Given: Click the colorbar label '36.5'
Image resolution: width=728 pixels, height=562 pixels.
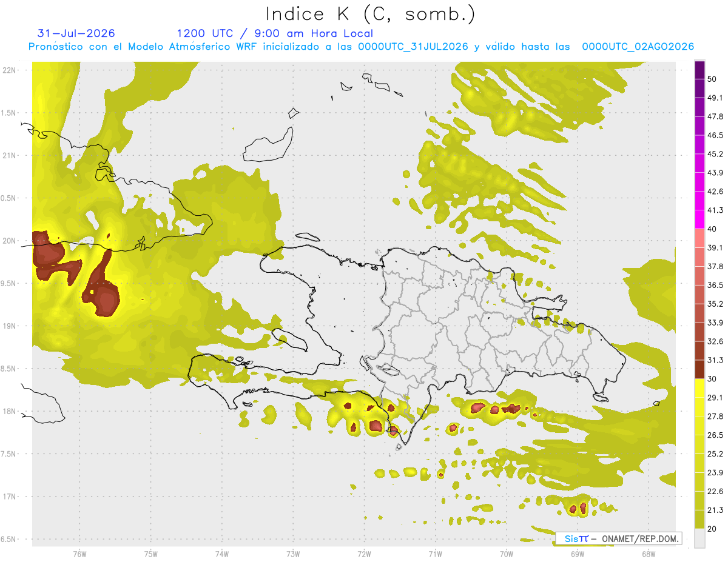Looking at the screenshot, I should click(715, 285).
